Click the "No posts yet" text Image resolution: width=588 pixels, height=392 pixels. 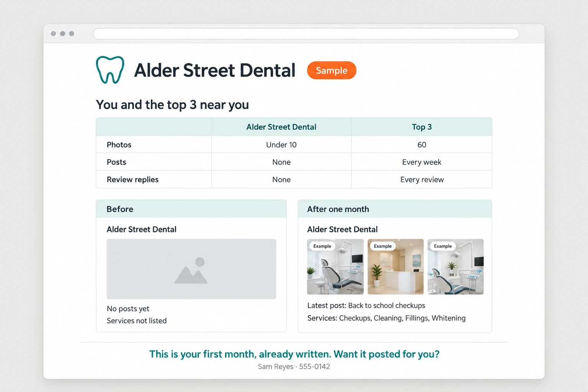[x=128, y=309]
